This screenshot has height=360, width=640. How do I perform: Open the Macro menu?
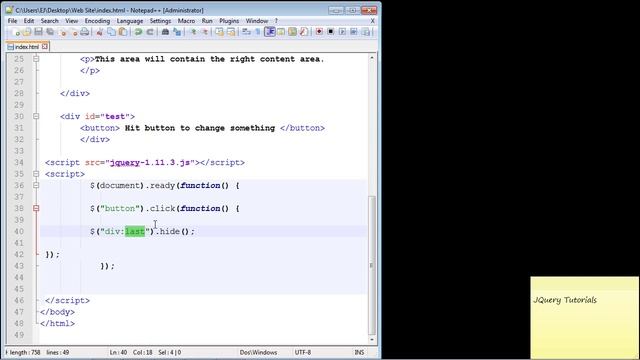pyautogui.click(x=186, y=21)
